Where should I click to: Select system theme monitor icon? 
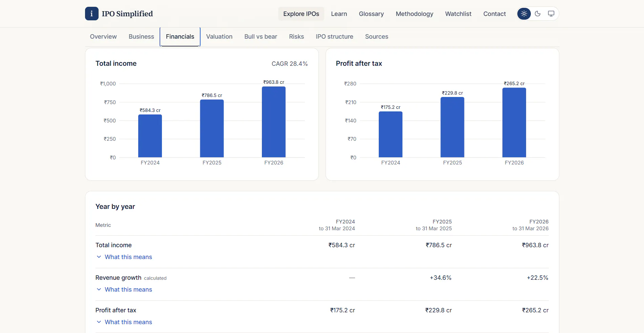point(551,14)
